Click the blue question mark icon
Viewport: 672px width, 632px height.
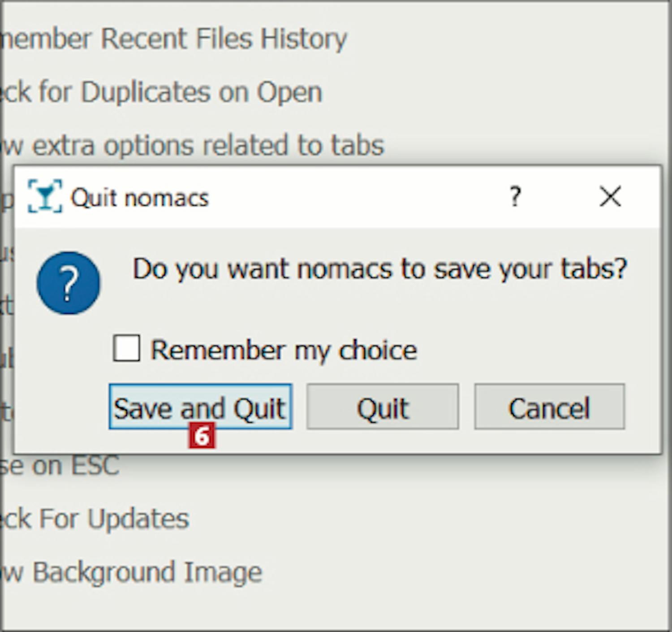pos(69,283)
